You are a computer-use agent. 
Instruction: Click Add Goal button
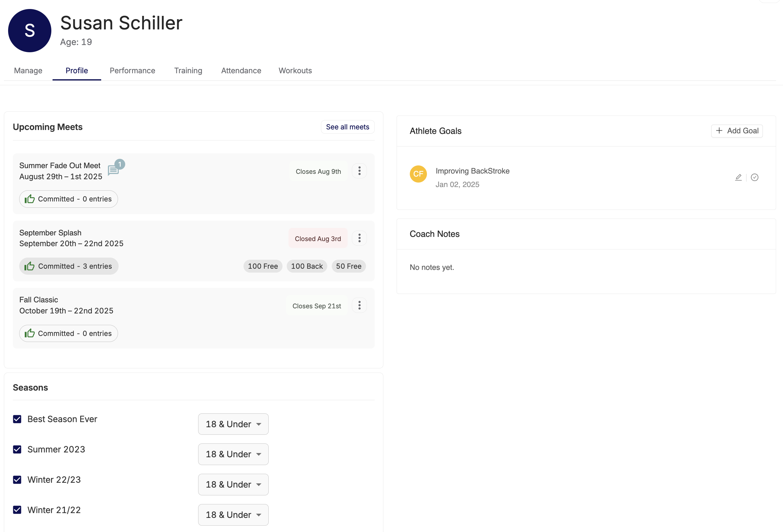click(737, 131)
